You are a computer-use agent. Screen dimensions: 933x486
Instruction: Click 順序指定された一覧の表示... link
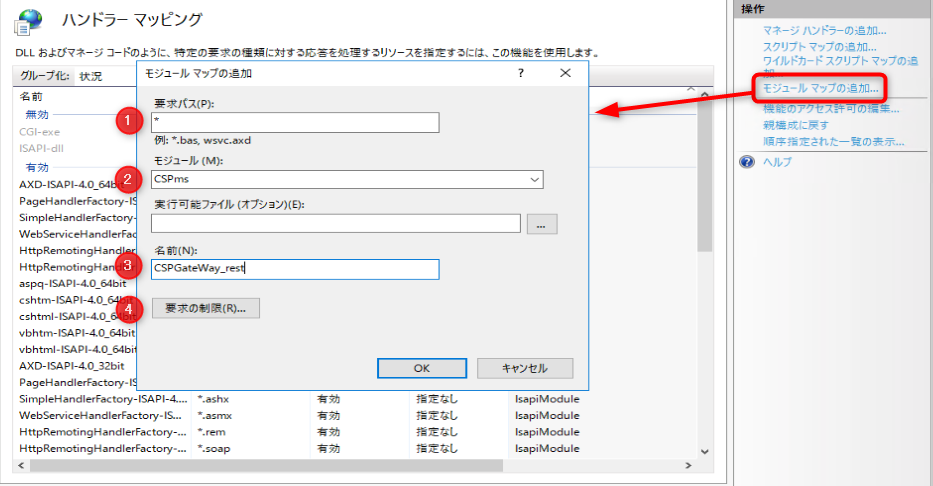[827, 140]
